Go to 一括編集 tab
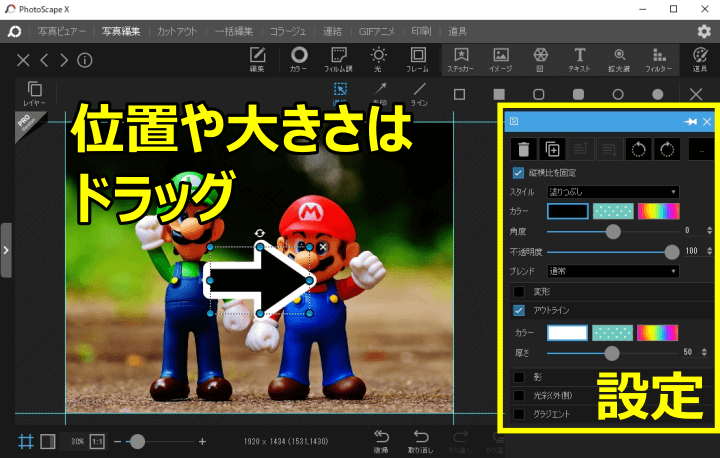The height and width of the screenshot is (458, 720). 234,31
